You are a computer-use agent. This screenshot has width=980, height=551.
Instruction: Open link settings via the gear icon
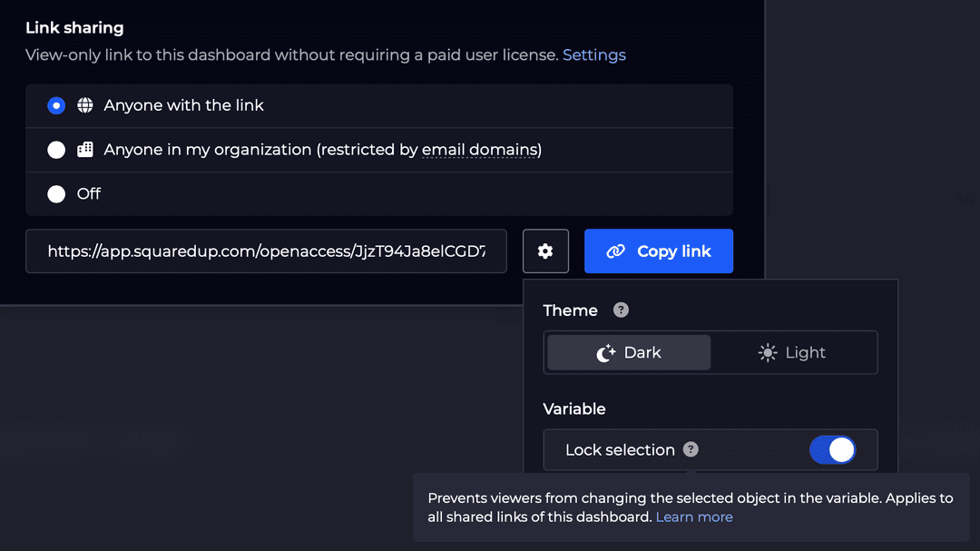[545, 251]
